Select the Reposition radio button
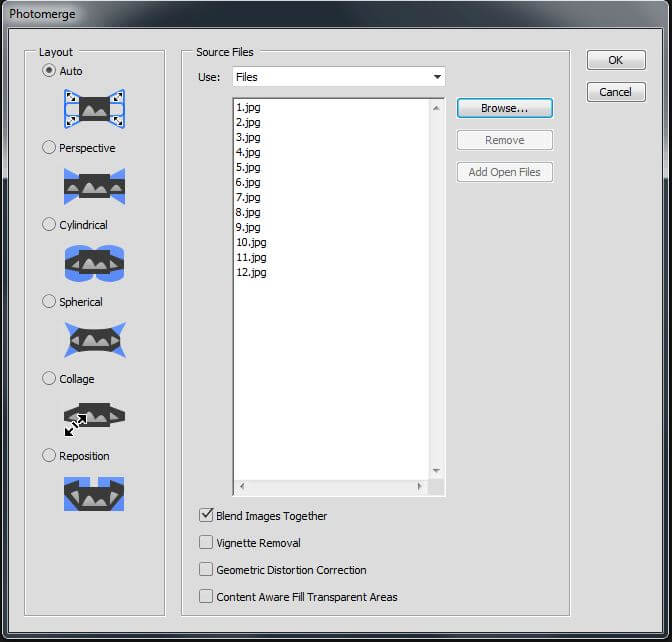 pos(49,456)
